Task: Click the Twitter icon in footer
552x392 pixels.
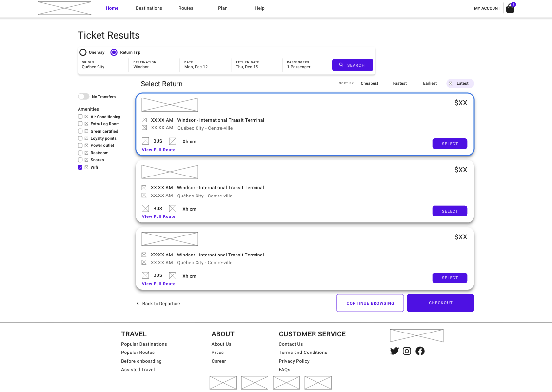Action: pos(394,351)
